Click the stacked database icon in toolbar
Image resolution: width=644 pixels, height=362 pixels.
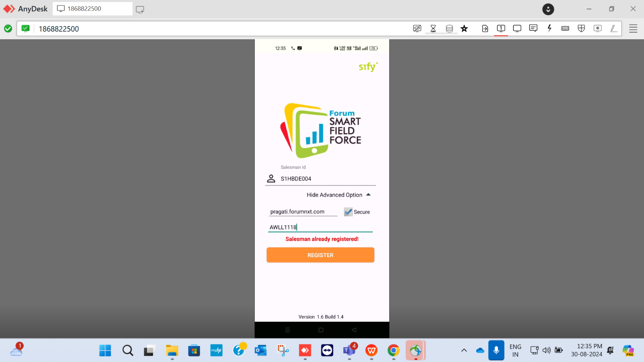pos(449,29)
